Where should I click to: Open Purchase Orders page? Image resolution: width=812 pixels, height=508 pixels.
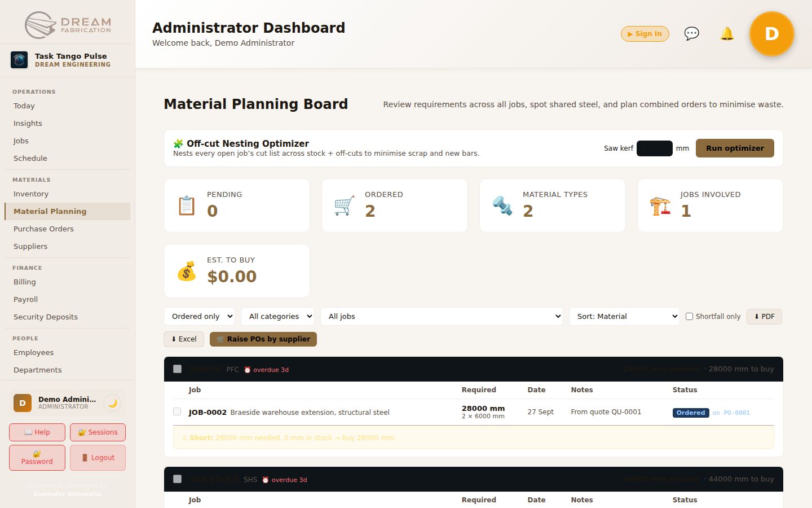[67, 229]
